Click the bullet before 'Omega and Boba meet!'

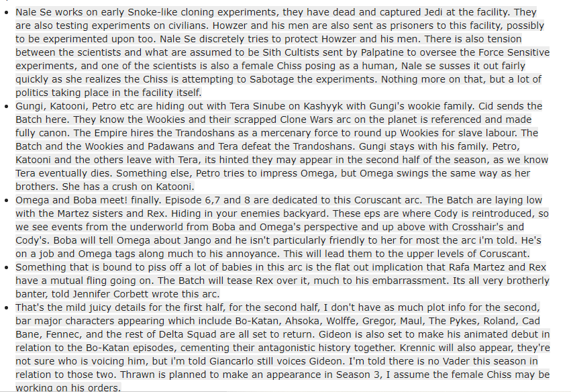pos(6,201)
